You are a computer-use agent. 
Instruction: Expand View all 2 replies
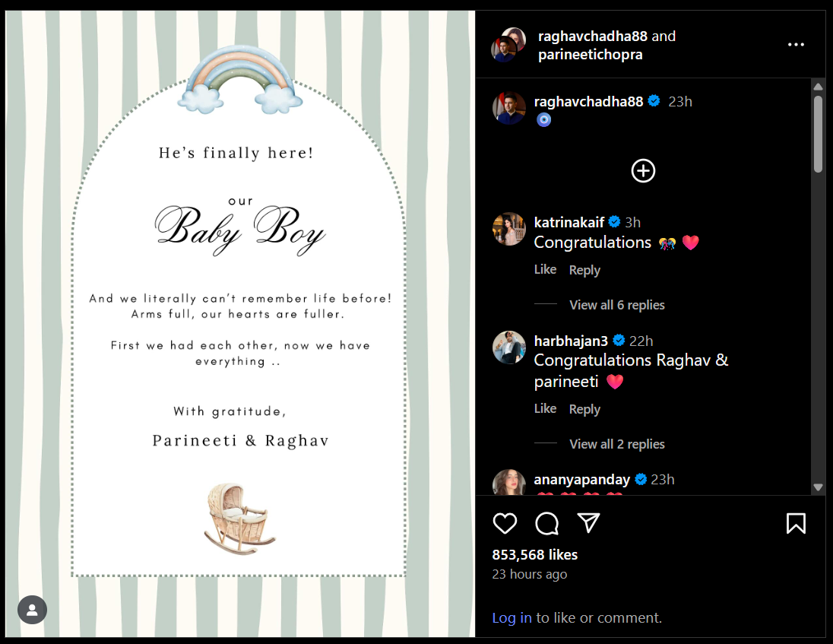click(617, 444)
